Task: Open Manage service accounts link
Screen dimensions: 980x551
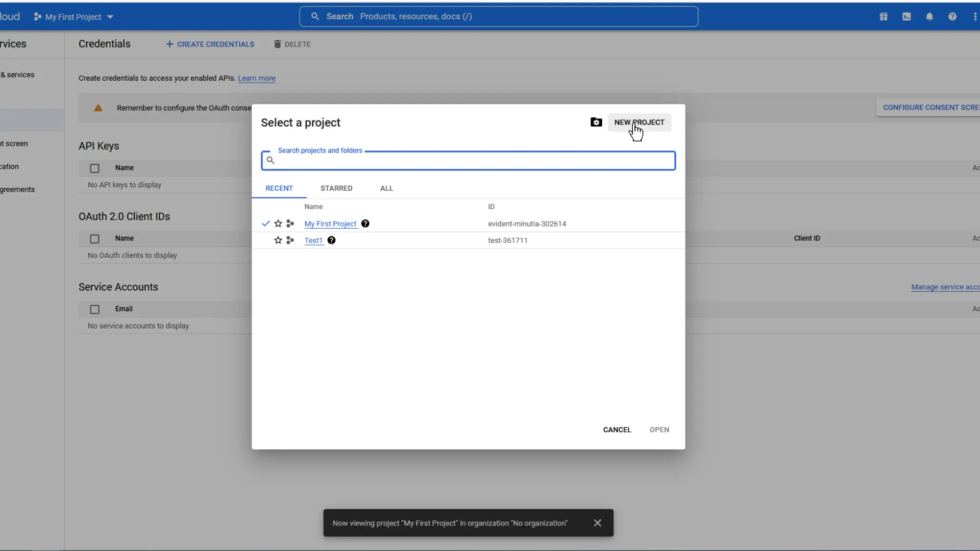Action: 945,287
